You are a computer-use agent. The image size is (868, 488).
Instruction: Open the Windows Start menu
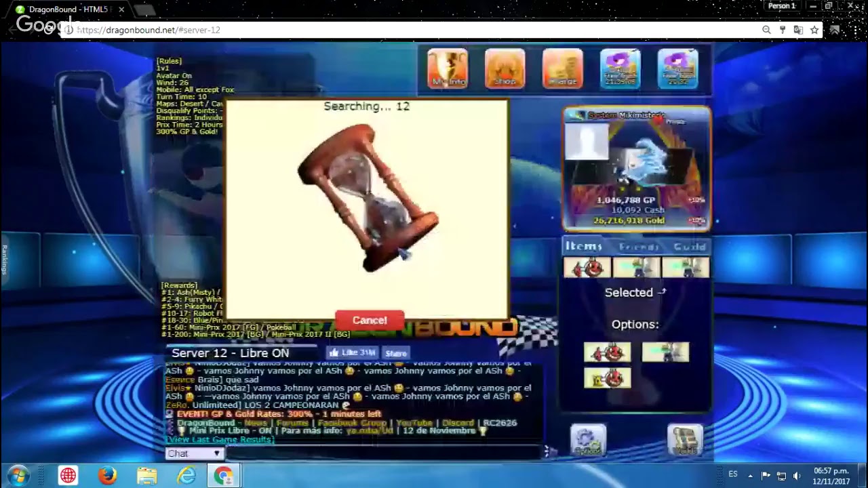pos(18,476)
